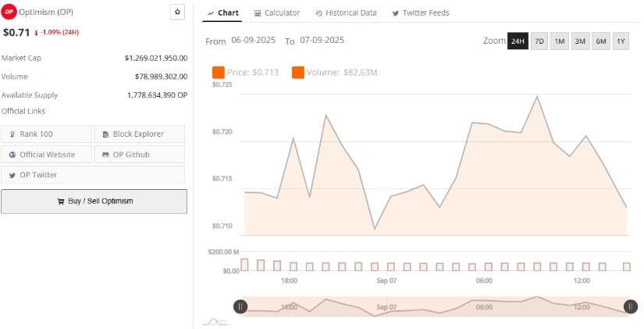Image resolution: width=644 pixels, height=329 pixels.
Task: Click the Price: $0.713 legend label
Action: (253, 73)
